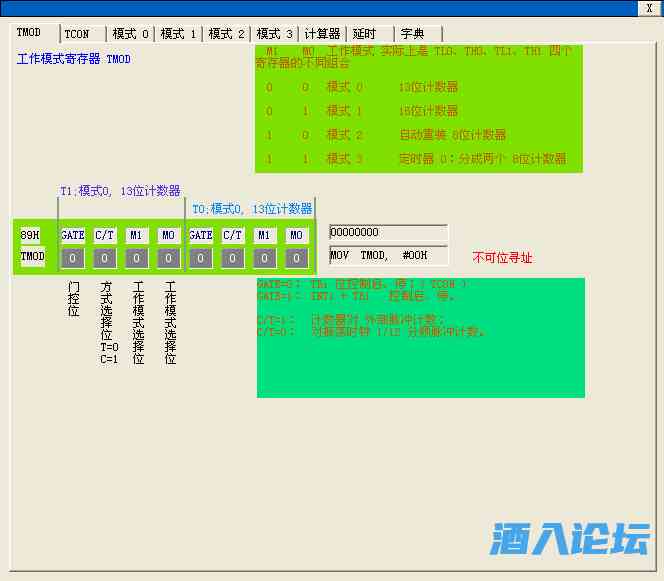Viewport: 664px width, 581px height.
Task: Click the T1 GATE bit label
Action: click(73, 235)
